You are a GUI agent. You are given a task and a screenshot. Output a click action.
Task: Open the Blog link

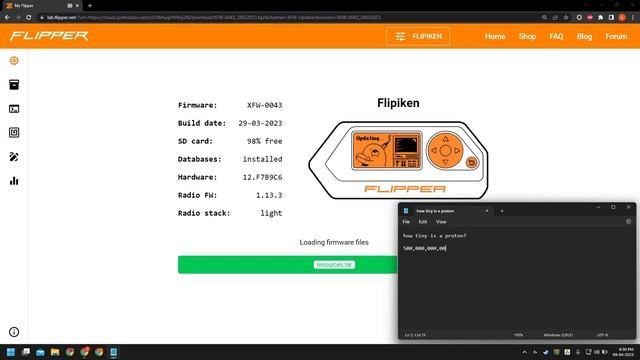584,36
